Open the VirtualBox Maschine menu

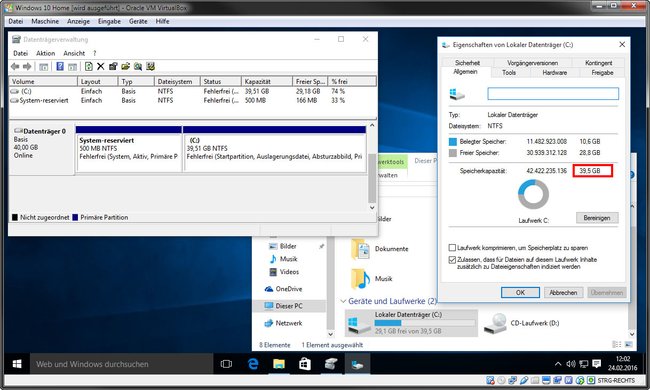[45, 21]
